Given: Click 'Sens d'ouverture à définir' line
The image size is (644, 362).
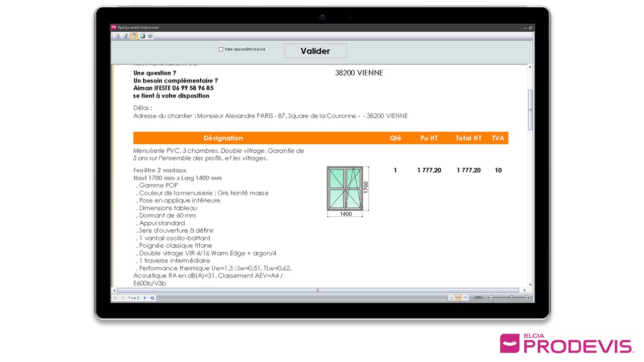Looking at the screenshot, I should coord(175,231).
